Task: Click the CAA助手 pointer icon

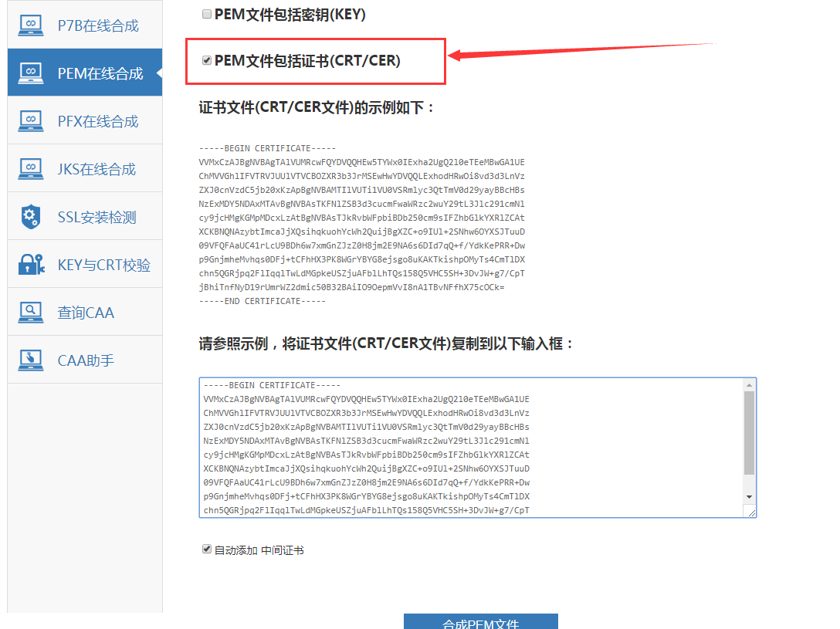Action: coord(31,360)
